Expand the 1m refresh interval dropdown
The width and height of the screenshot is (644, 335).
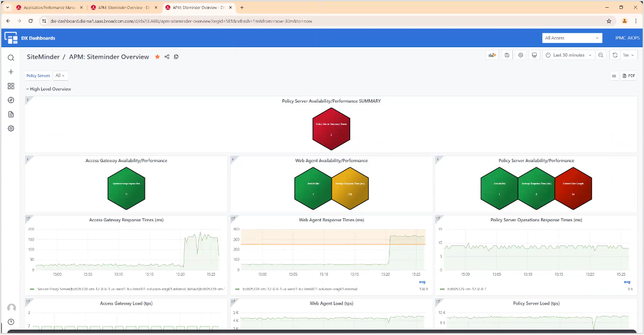[628, 55]
